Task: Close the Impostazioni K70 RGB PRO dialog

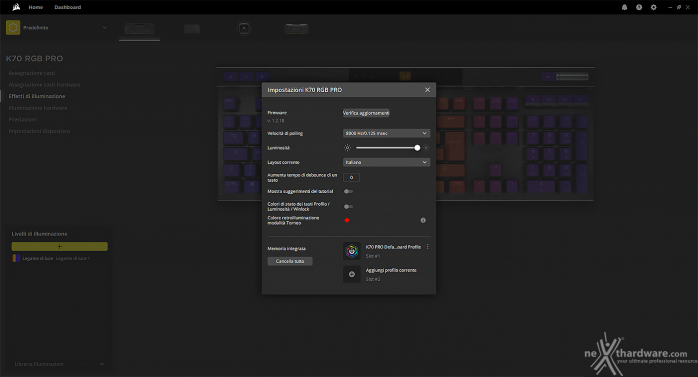Action: pyautogui.click(x=427, y=90)
